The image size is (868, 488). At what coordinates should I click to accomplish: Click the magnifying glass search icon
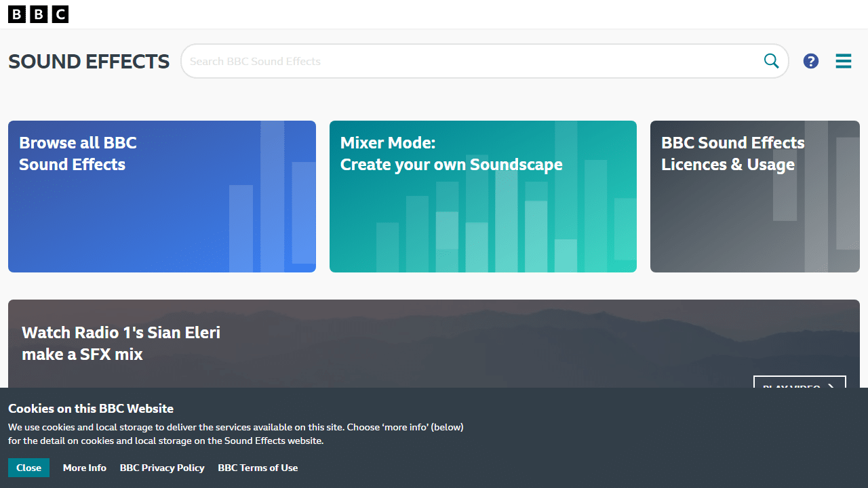772,61
